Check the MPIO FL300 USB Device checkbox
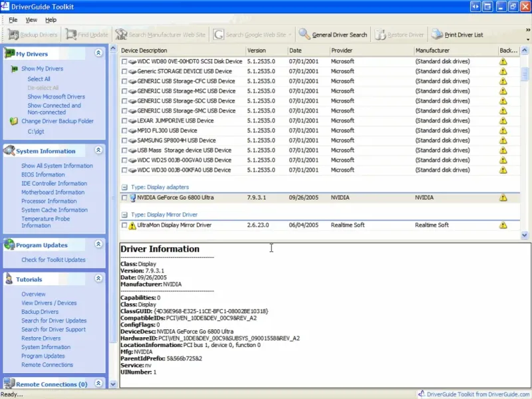 point(124,130)
